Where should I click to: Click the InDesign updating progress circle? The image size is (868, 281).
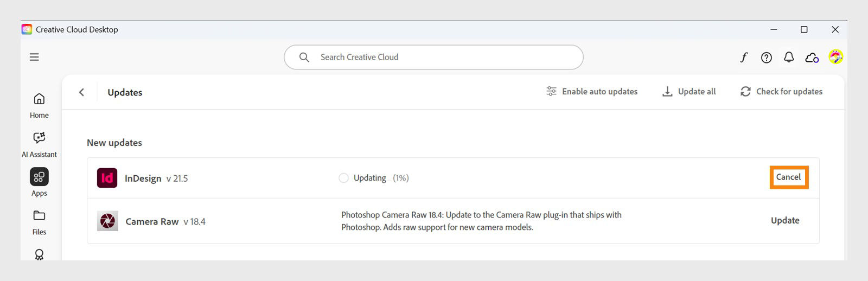pyautogui.click(x=343, y=178)
